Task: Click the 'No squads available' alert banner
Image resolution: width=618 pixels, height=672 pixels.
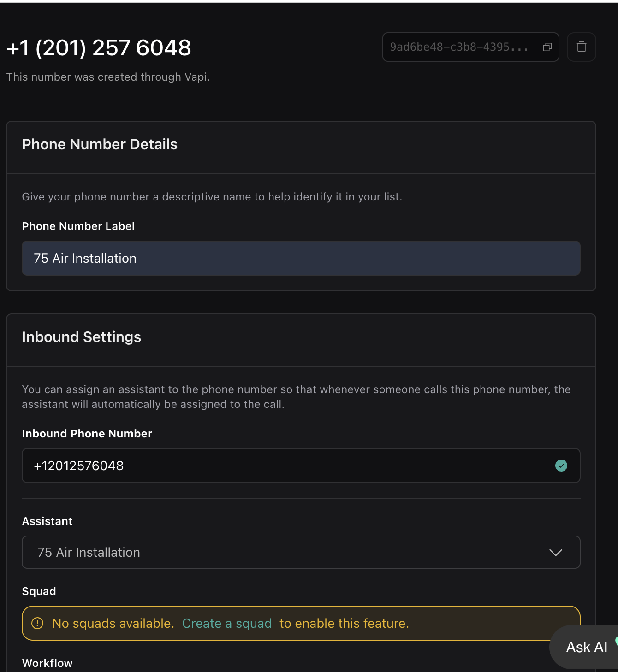Action: (301, 623)
